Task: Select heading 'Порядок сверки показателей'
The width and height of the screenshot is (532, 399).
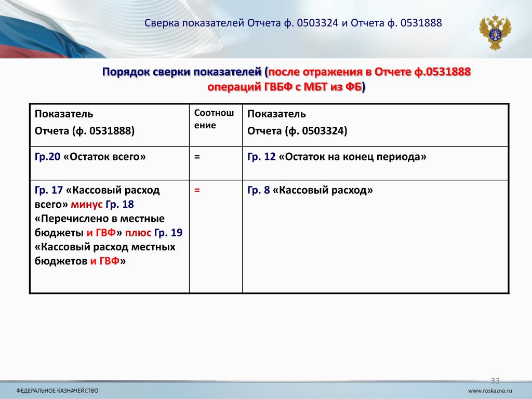Action: [x=182, y=72]
